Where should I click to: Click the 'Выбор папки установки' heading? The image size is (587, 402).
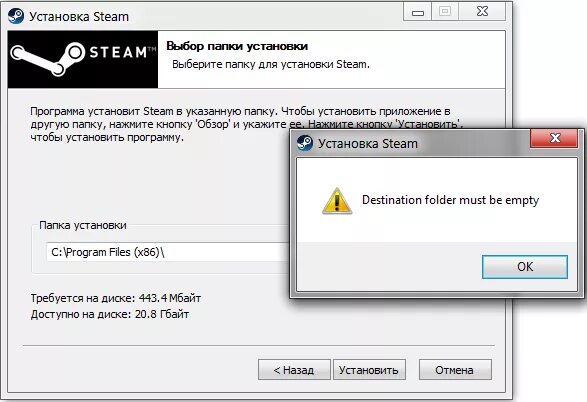tap(237, 46)
